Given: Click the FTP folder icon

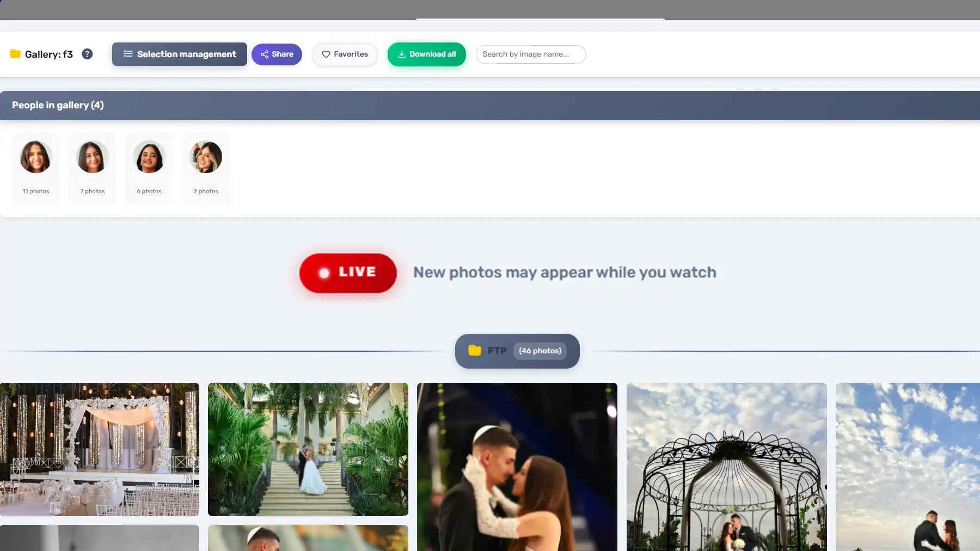Looking at the screenshot, I should (x=475, y=351).
